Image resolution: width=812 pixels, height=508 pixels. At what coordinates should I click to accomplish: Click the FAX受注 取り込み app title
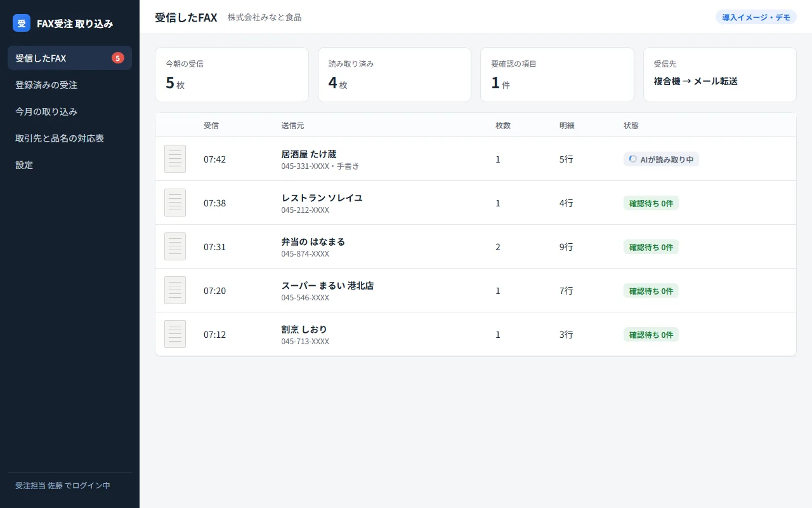pyautogui.click(x=75, y=23)
